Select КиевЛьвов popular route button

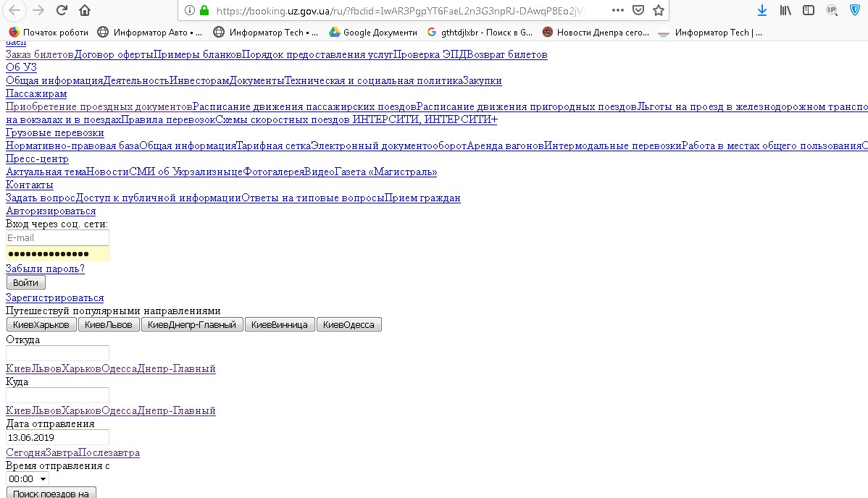(109, 325)
